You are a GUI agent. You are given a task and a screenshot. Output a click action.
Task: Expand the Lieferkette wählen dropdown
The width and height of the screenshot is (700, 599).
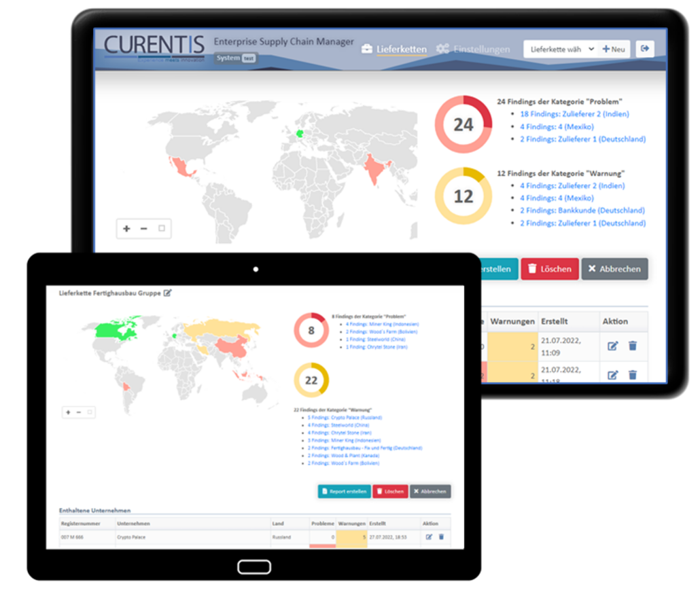561,49
